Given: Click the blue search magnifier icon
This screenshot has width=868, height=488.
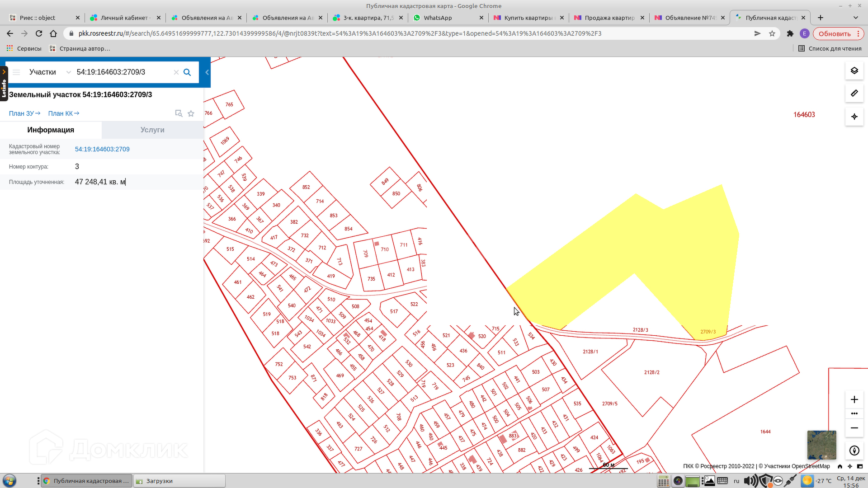Looking at the screenshot, I should tap(187, 72).
